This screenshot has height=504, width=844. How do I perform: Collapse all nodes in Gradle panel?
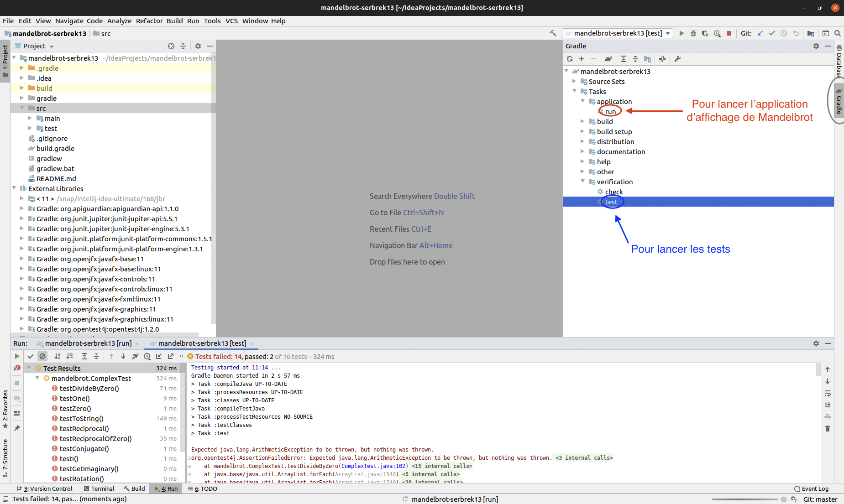(x=635, y=59)
